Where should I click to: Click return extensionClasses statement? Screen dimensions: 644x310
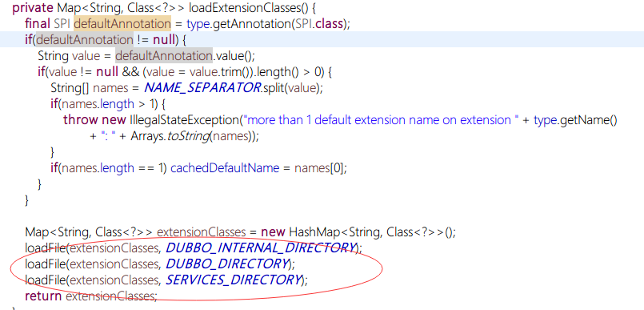pyautogui.click(x=90, y=296)
